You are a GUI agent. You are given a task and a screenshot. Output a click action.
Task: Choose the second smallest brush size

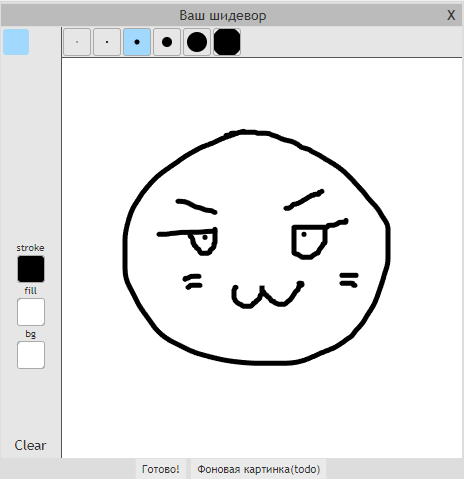click(107, 42)
